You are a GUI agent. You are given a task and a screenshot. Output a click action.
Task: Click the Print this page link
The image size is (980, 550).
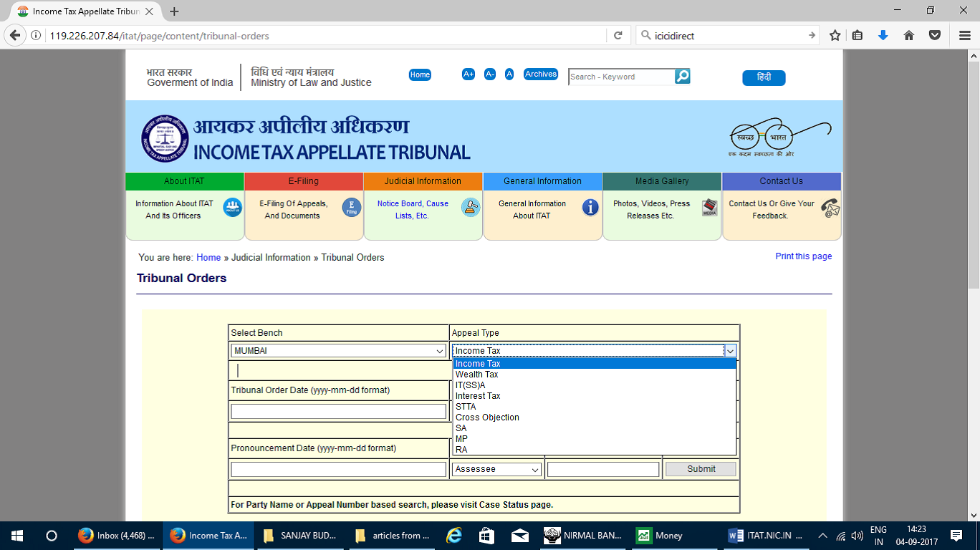[803, 256]
